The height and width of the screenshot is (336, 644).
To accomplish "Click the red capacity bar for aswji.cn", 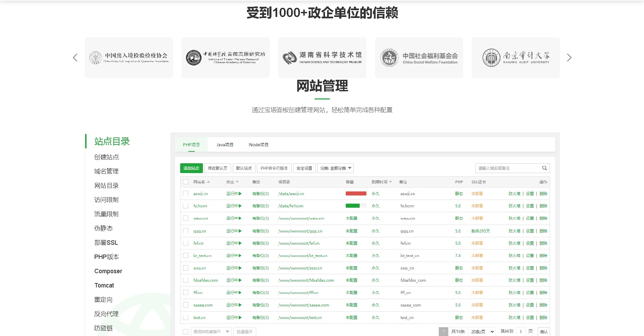I will tap(356, 193).
